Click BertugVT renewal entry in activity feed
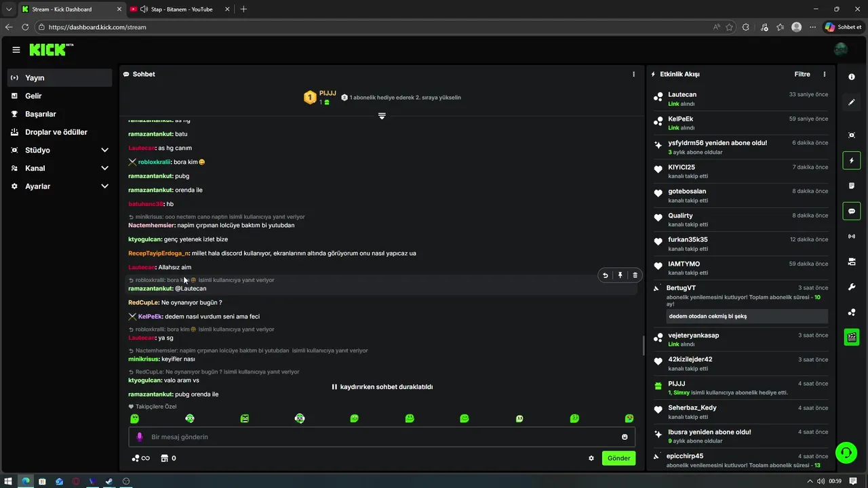868x488 pixels. coord(741,303)
